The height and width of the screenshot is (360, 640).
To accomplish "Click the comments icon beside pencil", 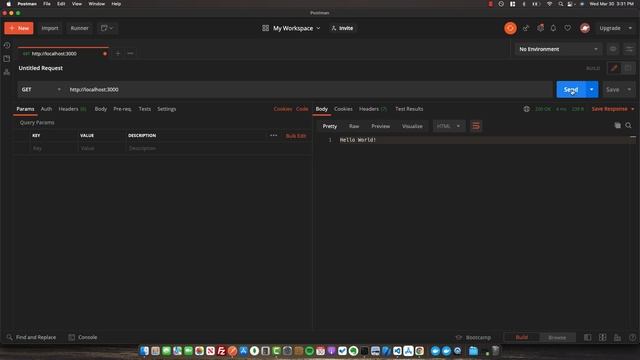I will tap(628, 68).
